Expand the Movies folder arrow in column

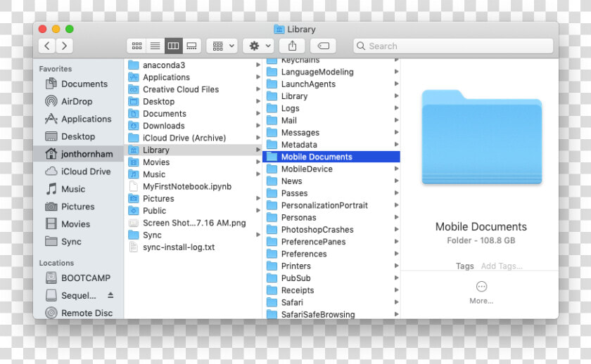pos(258,162)
